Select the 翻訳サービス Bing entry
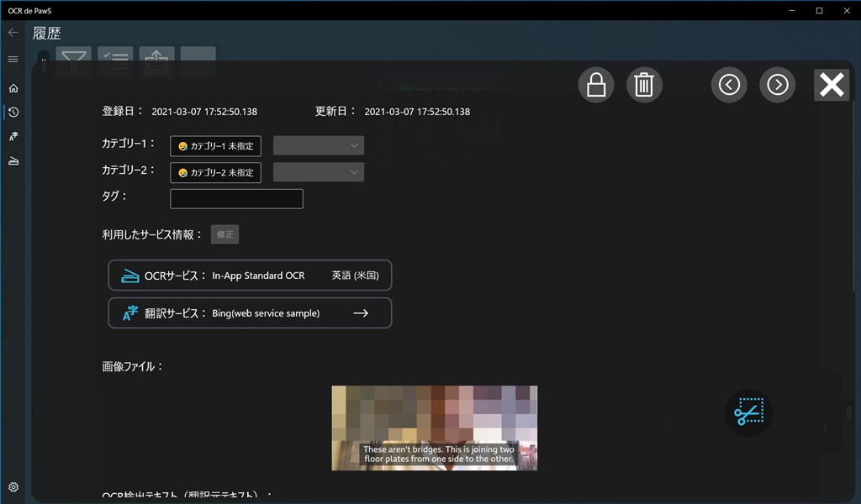 pos(250,313)
